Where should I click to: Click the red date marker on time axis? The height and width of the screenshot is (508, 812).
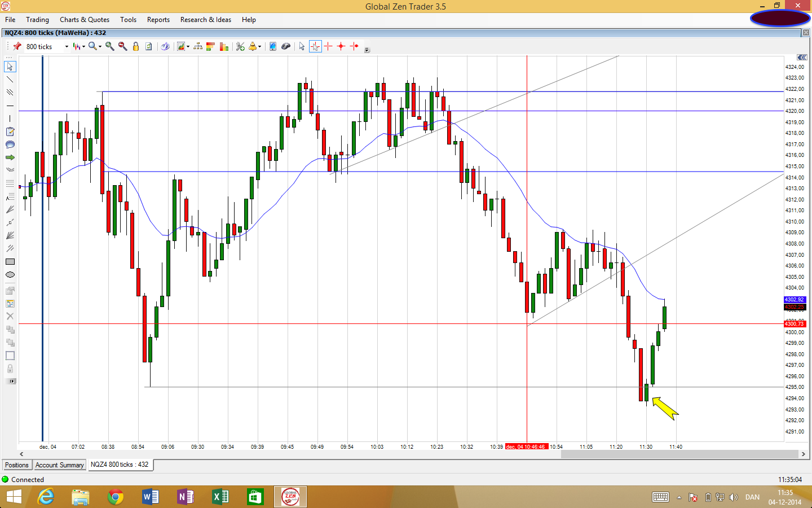[527, 446]
